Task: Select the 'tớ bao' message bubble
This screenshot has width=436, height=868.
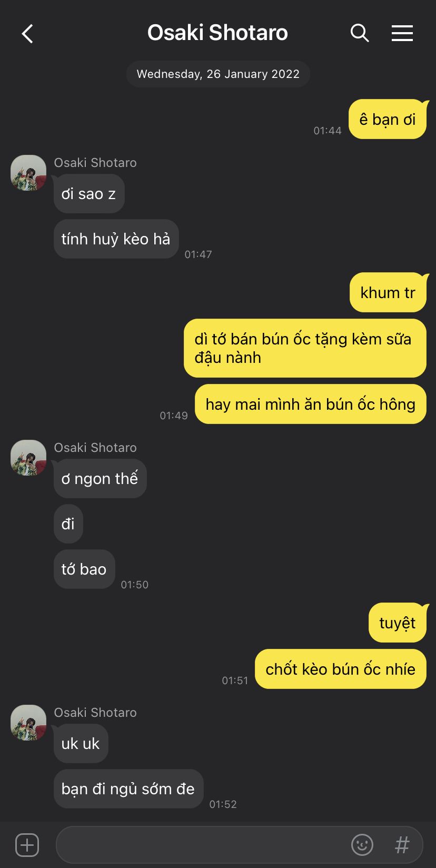Action: (x=84, y=569)
